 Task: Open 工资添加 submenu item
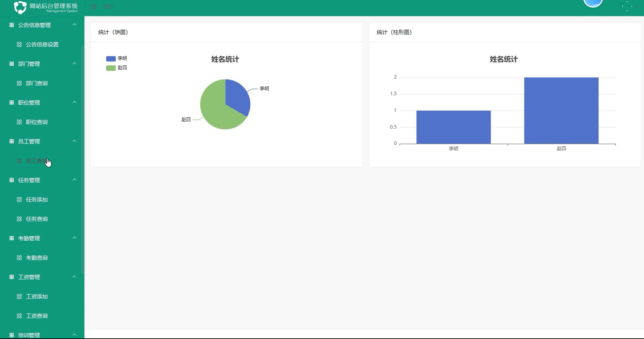coord(37,296)
